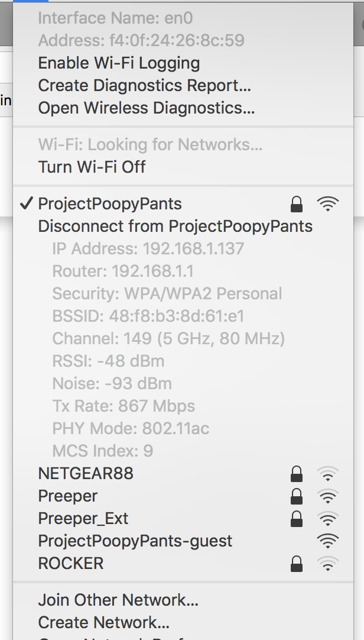Select Create Diagnostics Report menu item
Image resolution: width=364 pixels, height=640 pixels.
pyautogui.click(x=144, y=85)
